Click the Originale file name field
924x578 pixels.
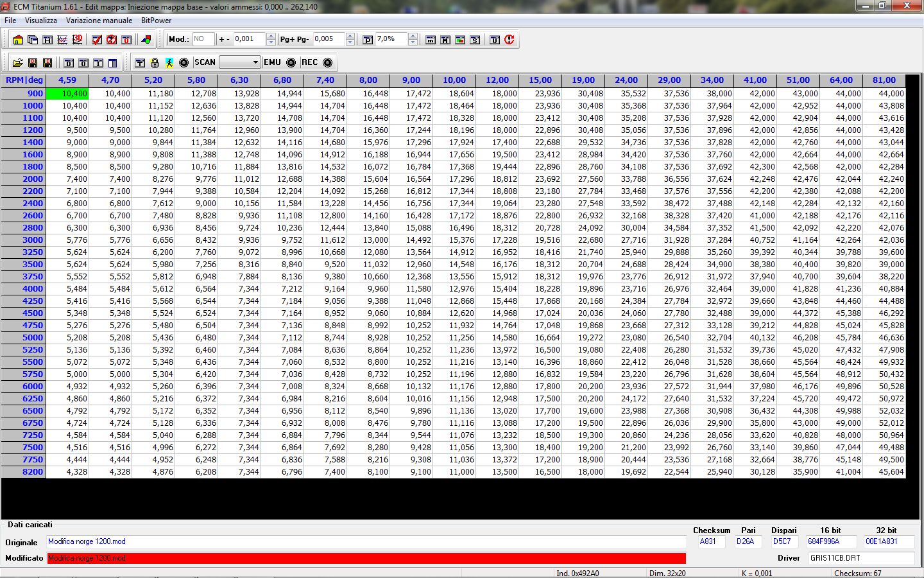(x=366, y=542)
